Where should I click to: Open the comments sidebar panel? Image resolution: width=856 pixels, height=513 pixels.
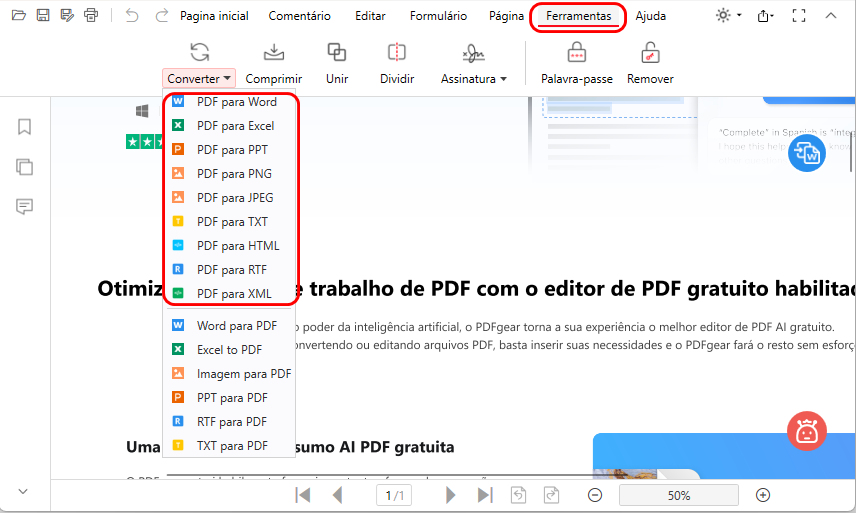[25, 206]
